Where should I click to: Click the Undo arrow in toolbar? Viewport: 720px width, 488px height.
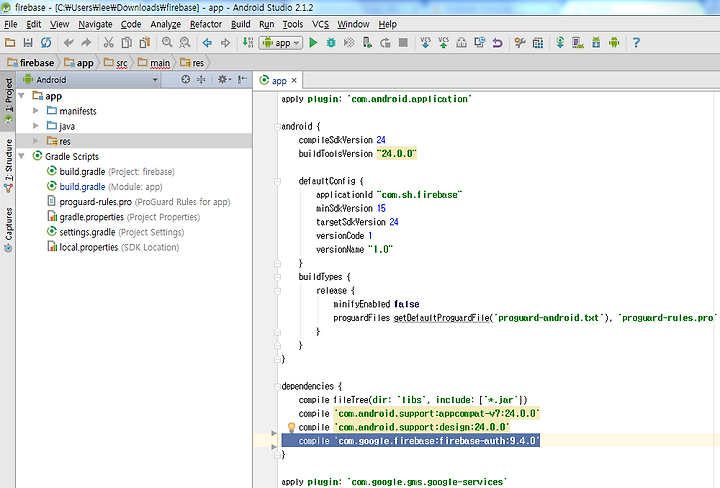pyautogui.click(x=67, y=43)
